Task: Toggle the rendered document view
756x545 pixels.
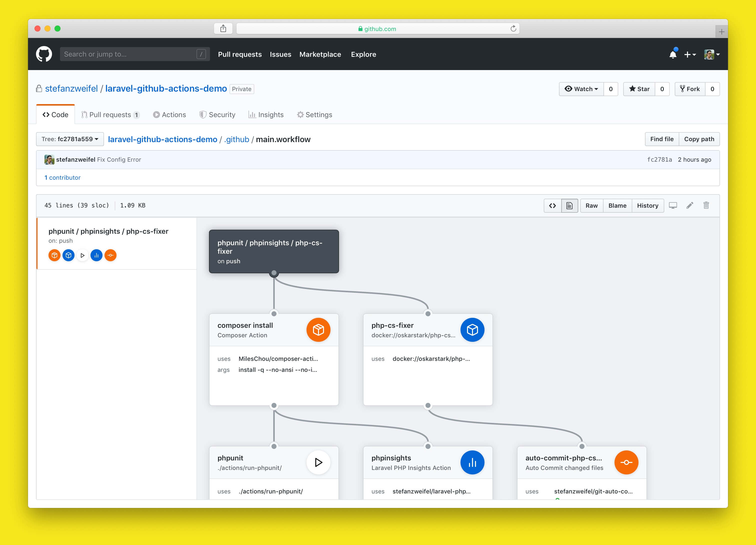Action: [569, 205]
